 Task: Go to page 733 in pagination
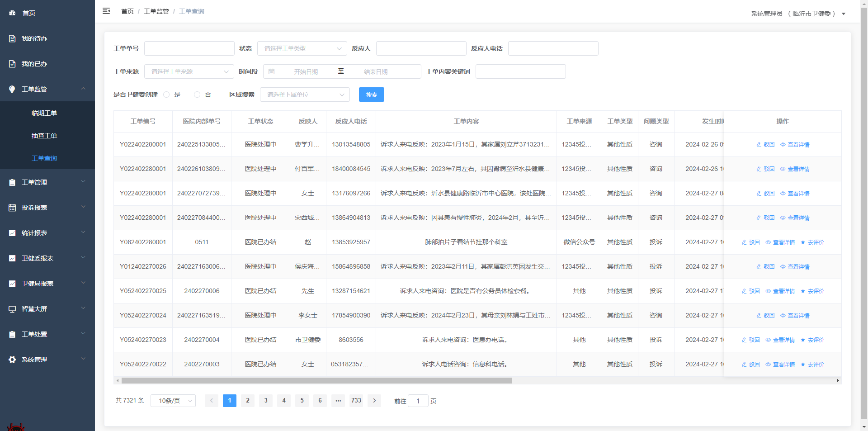tap(356, 401)
